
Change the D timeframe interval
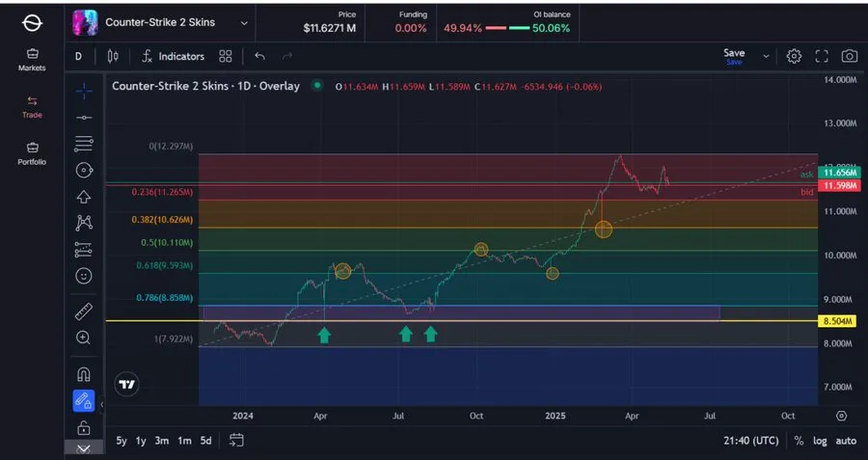point(79,57)
